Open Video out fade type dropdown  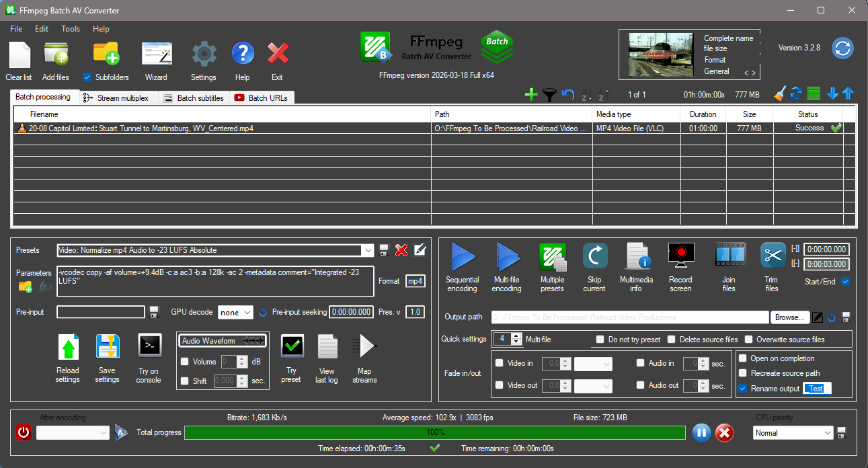point(593,386)
